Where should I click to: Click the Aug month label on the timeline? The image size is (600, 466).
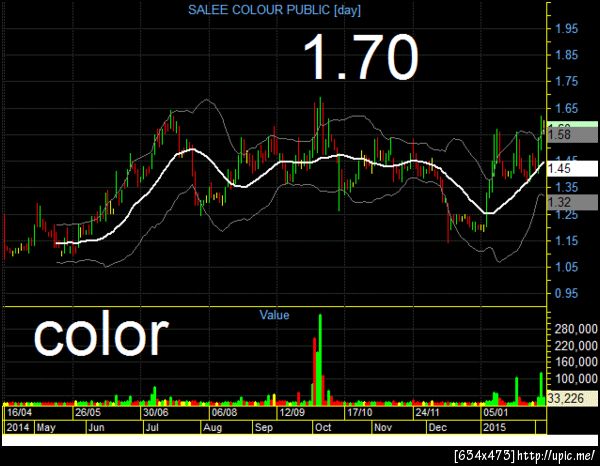coord(212,427)
